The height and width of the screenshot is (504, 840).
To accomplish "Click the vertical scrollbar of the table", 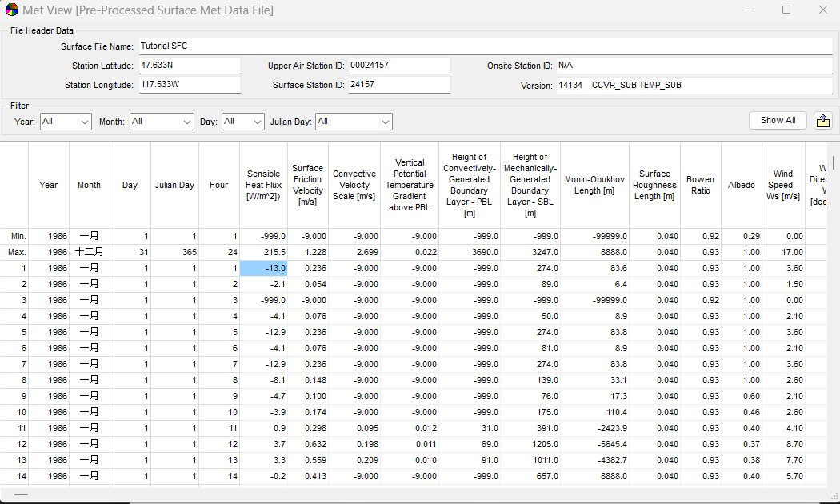I will [x=834, y=315].
